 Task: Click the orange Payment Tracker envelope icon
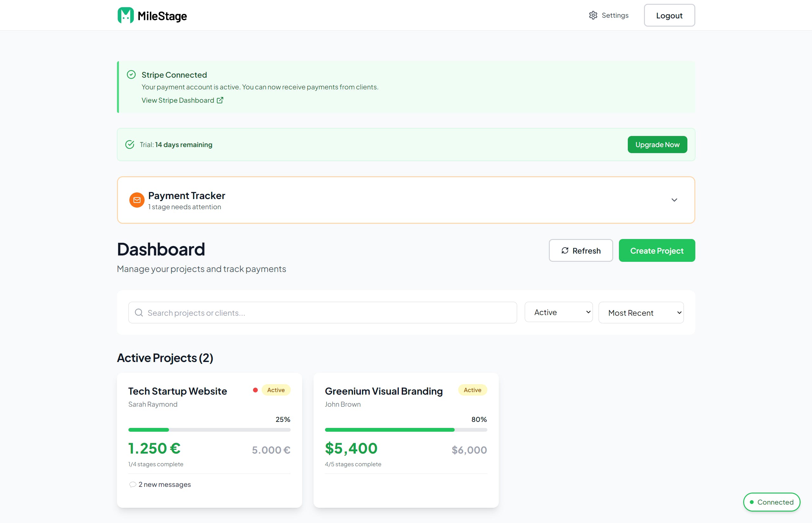click(x=137, y=200)
